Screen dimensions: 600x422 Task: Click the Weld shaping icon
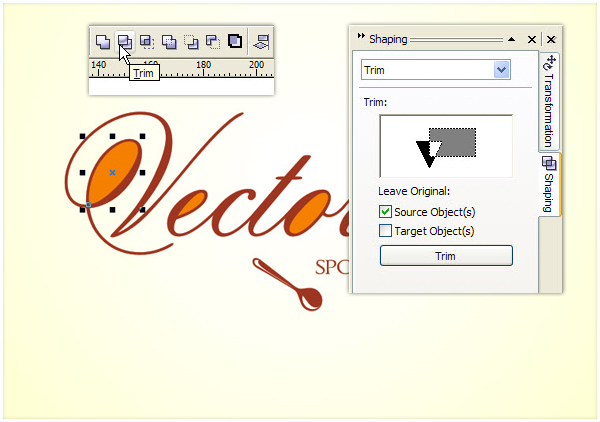pos(103,42)
